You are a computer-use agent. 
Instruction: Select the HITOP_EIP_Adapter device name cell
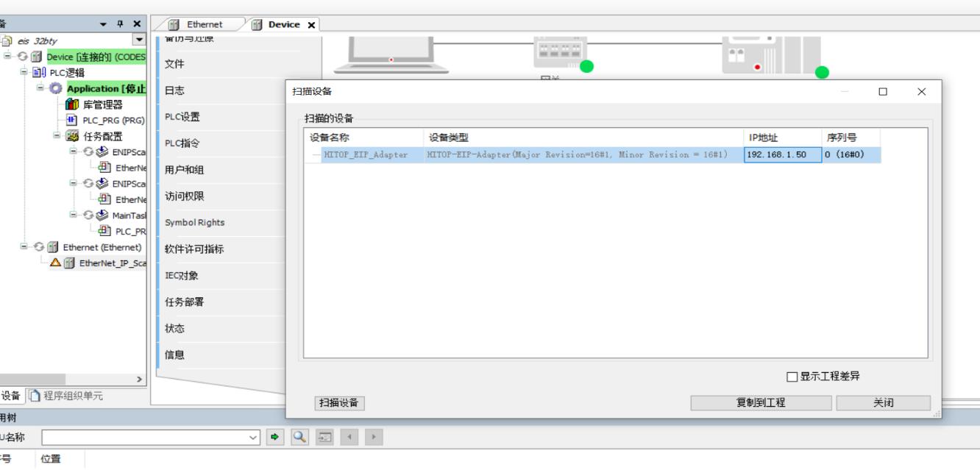click(365, 154)
